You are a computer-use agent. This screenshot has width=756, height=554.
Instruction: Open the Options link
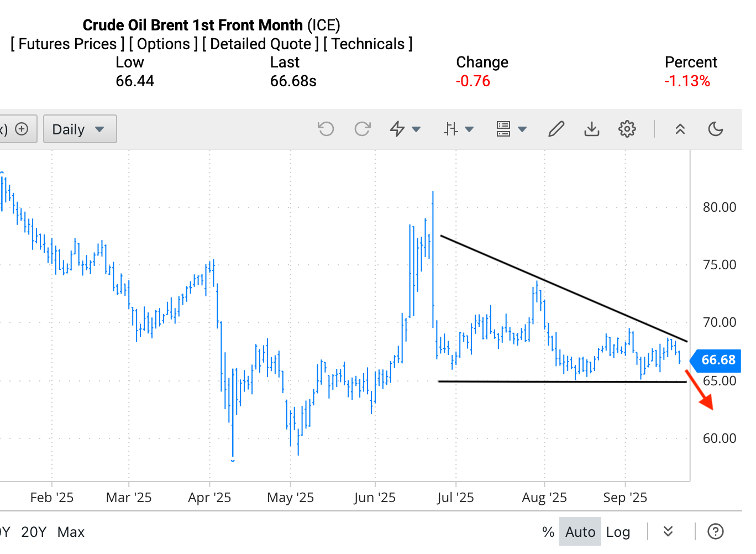[164, 44]
